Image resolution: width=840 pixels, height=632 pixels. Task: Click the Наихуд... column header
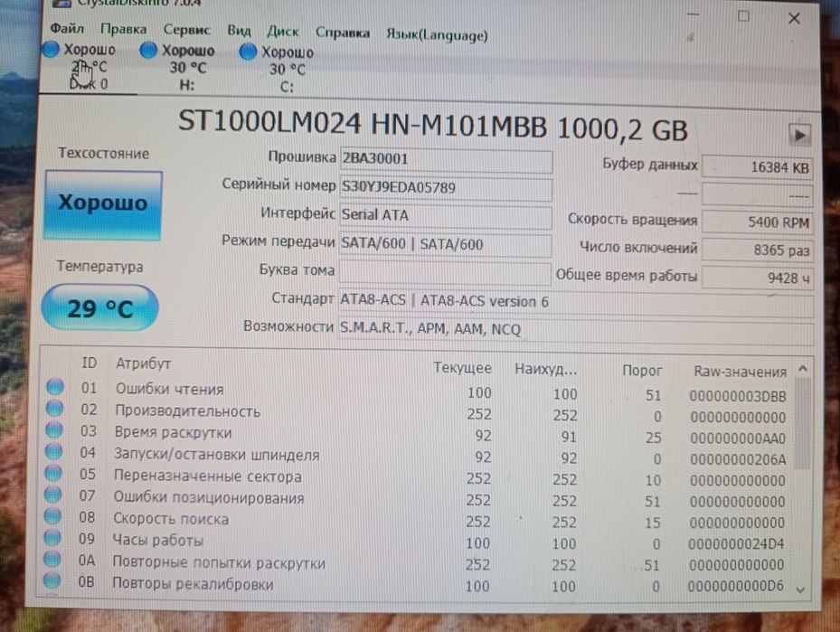545,369
